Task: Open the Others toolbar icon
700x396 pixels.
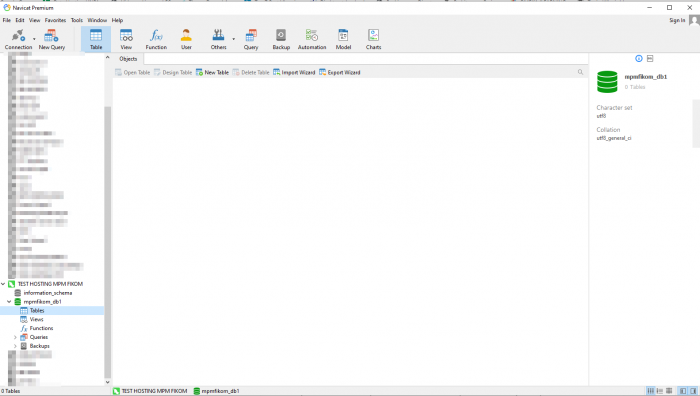Action: coord(218,39)
